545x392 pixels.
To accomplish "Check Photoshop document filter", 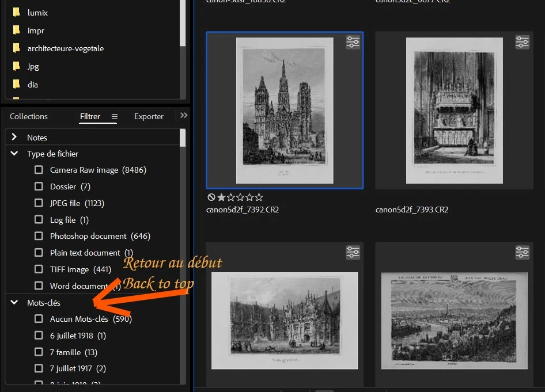I will [x=39, y=236].
